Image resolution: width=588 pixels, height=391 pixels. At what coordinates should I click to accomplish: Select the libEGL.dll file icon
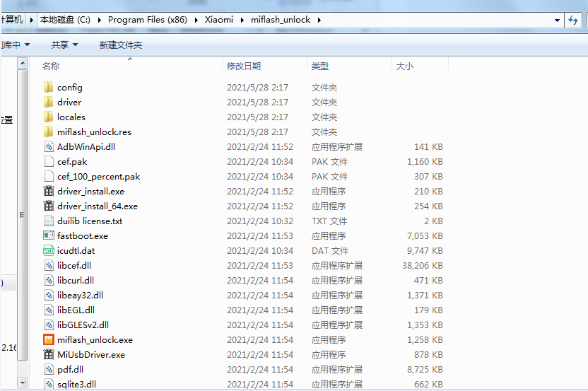point(49,310)
